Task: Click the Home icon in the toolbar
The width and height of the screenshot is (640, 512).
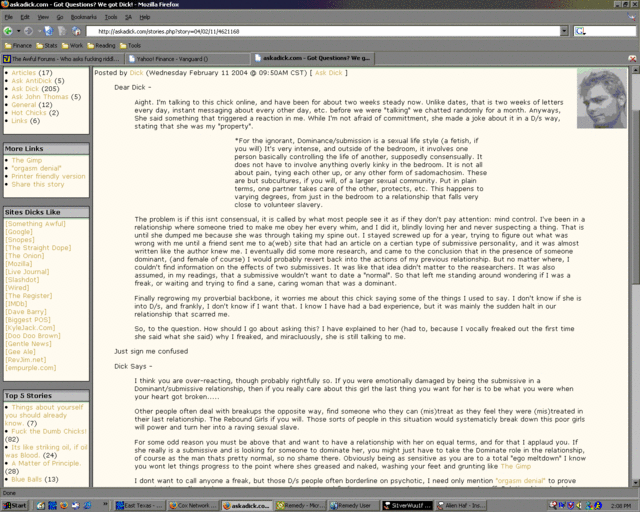Action: coord(76,31)
